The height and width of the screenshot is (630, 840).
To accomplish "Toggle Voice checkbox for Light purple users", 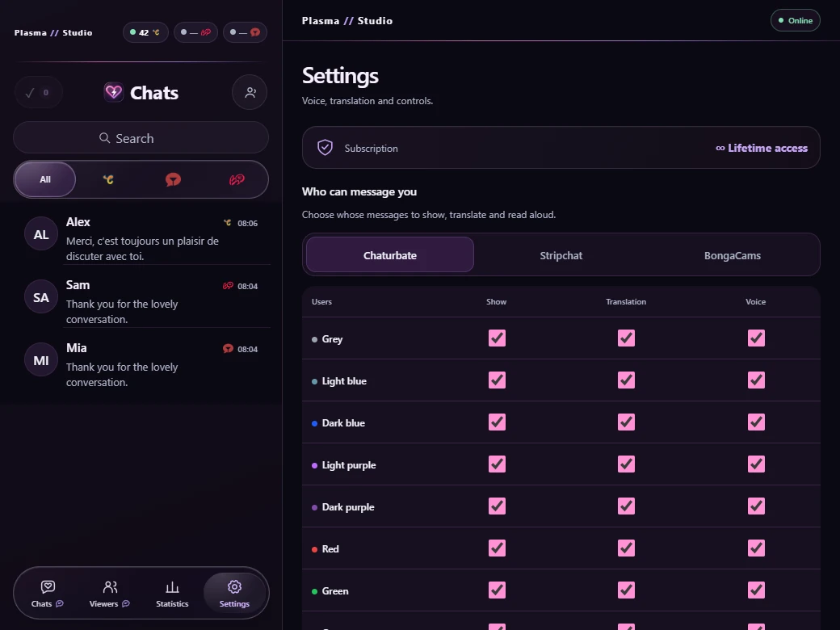I will [x=756, y=464].
